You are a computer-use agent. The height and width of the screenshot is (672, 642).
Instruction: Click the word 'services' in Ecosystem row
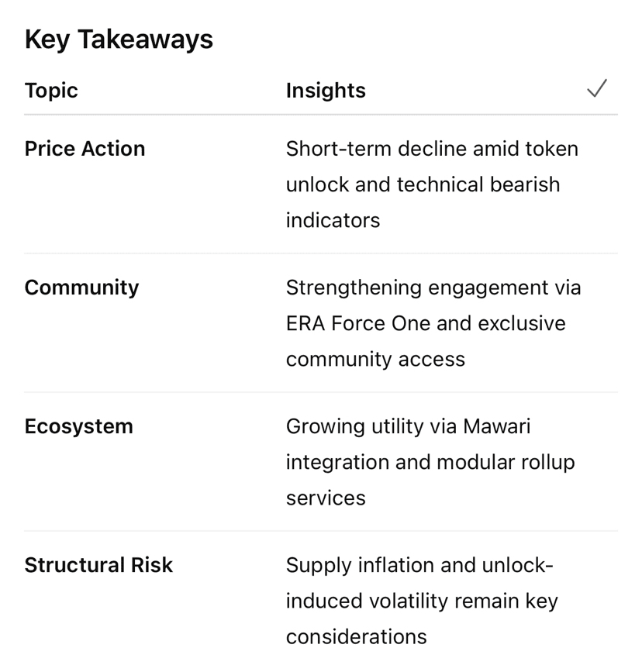pyautogui.click(x=326, y=498)
